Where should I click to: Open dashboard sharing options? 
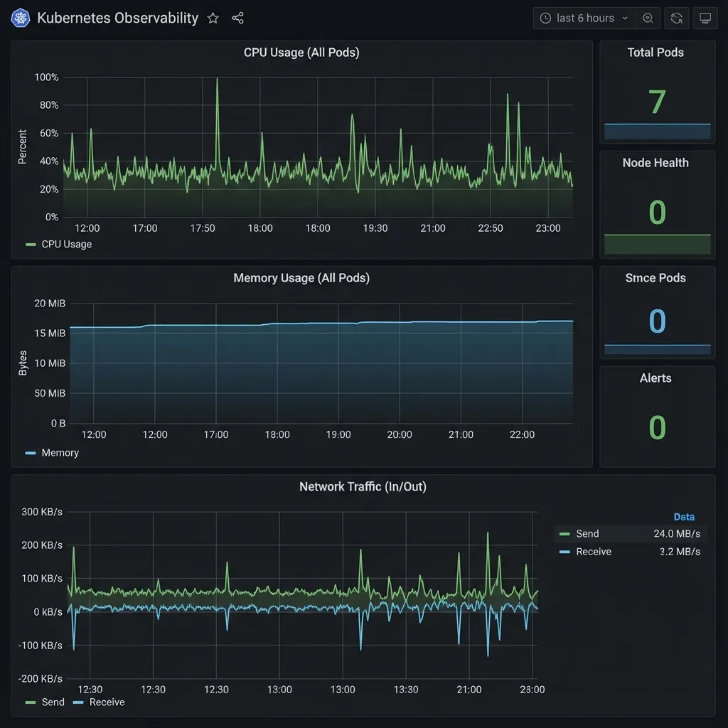coord(238,18)
